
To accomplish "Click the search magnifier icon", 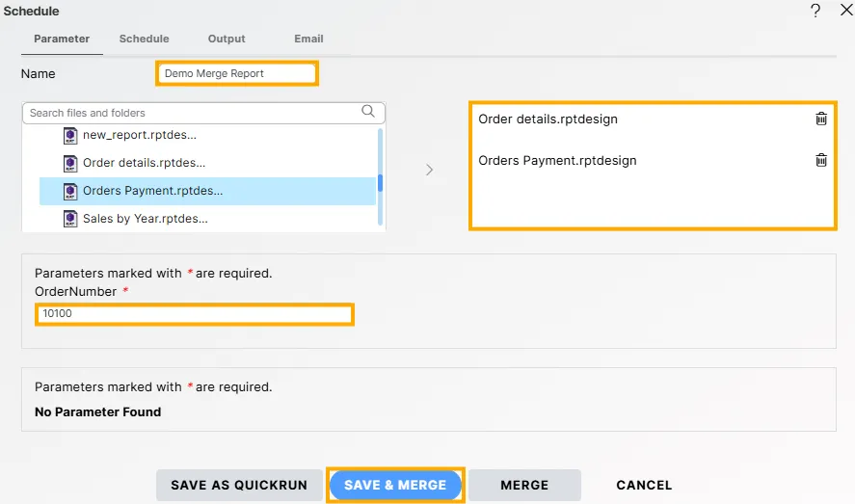I will point(368,112).
